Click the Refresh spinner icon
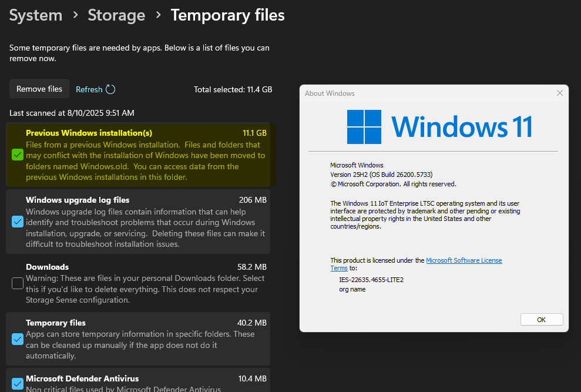The image size is (581, 392). pyautogui.click(x=110, y=89)
